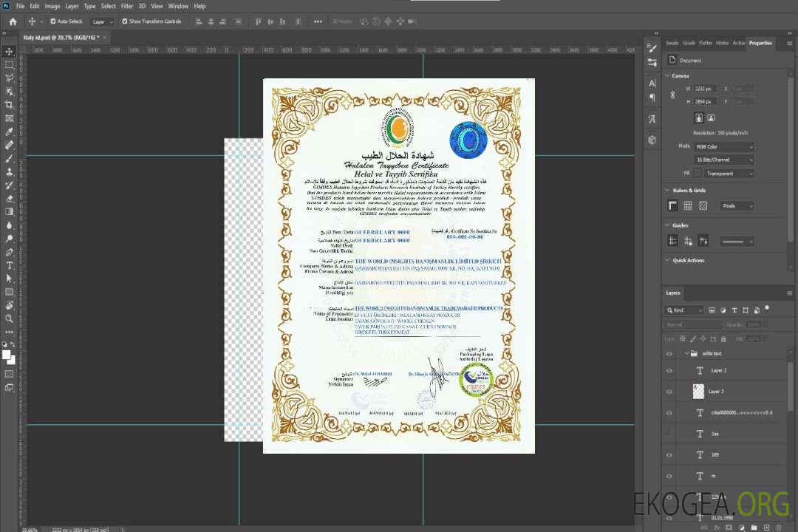Open the 16 Bits/Channel dropdown
Viewport: 798px width, 532px height.
click(723, 160)
